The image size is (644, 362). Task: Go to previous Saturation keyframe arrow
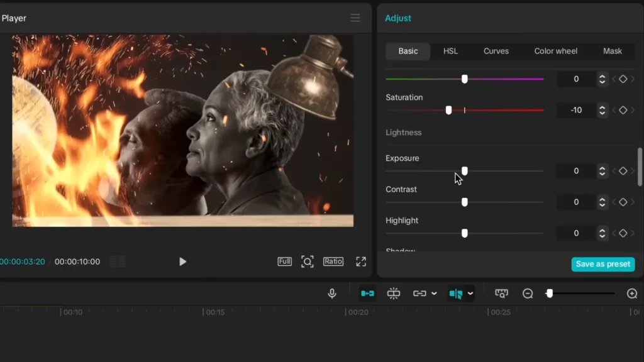point(614,110)
